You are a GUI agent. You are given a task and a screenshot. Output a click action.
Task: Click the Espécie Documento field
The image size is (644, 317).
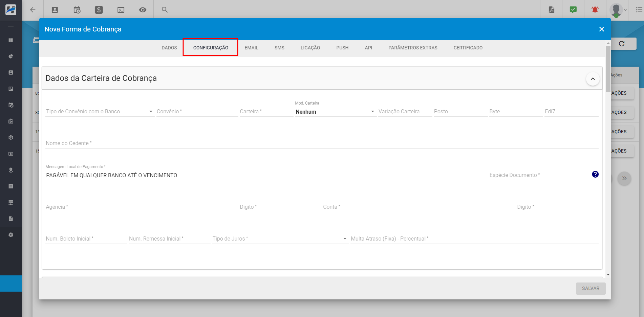(539, 175)
